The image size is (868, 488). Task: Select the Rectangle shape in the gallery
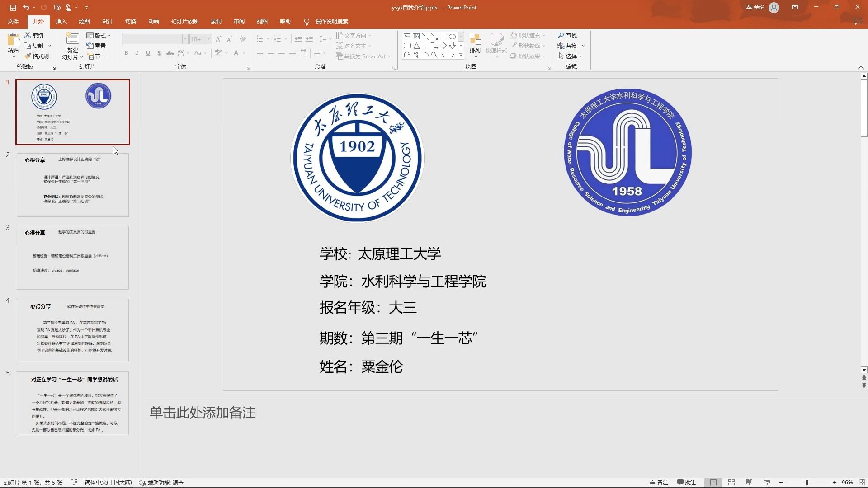point(443,36)
